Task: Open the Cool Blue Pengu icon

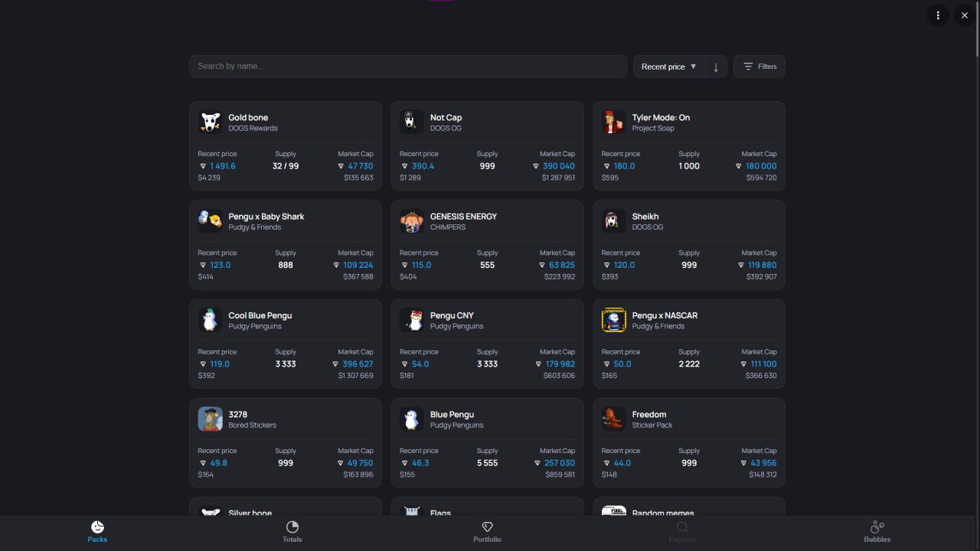Action: click(210, 320)
